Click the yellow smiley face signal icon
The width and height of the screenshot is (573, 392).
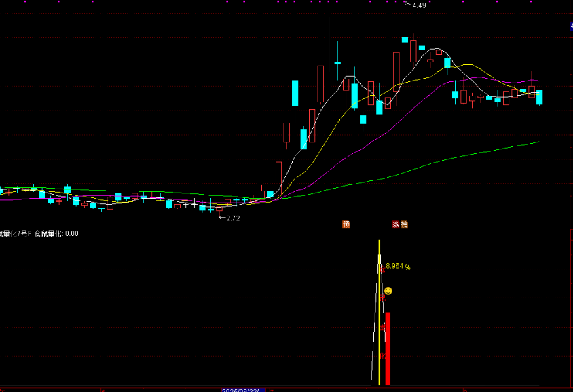click(x=388, y=291)
